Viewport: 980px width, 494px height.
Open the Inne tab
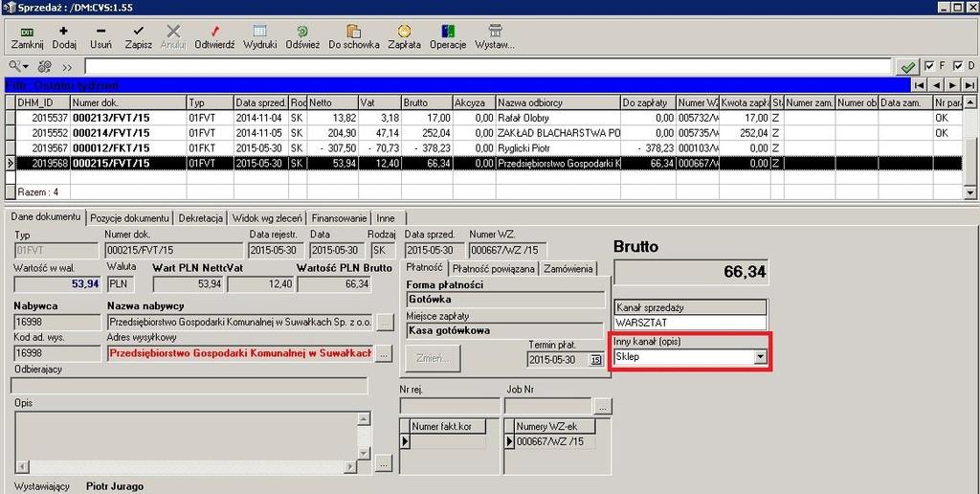[387, 218]
